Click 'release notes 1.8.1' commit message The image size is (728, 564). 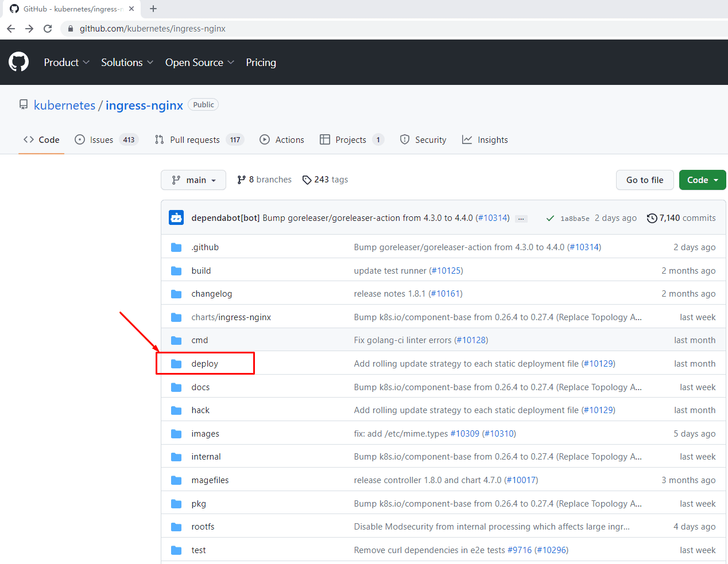point(390,294)
